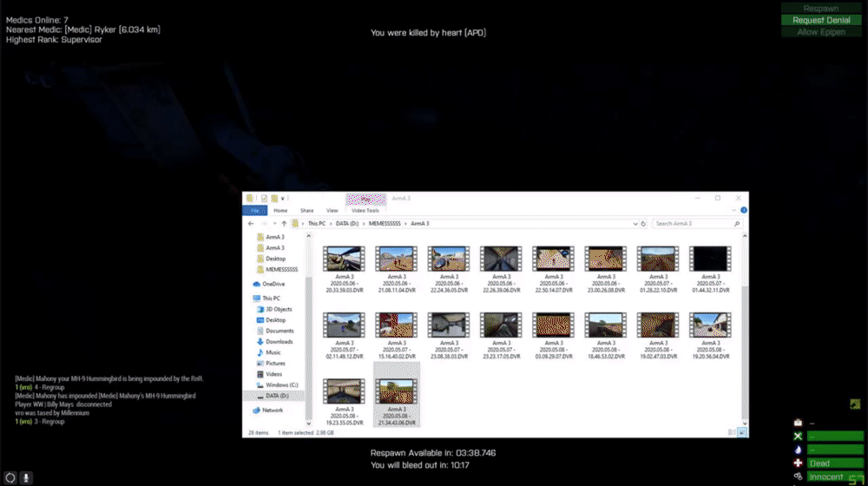
Task: Click the Properties quick access toolbar icon
Action: [264, 198]
